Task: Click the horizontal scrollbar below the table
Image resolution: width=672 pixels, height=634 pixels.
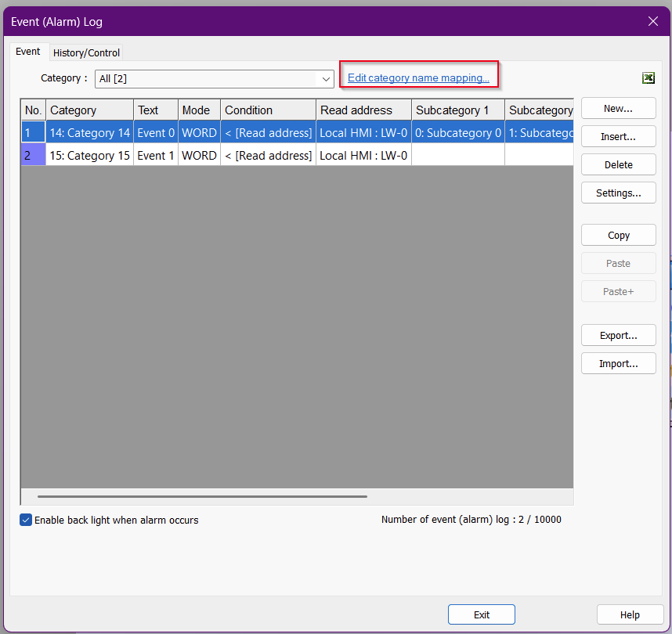Action: click(202, 496)
